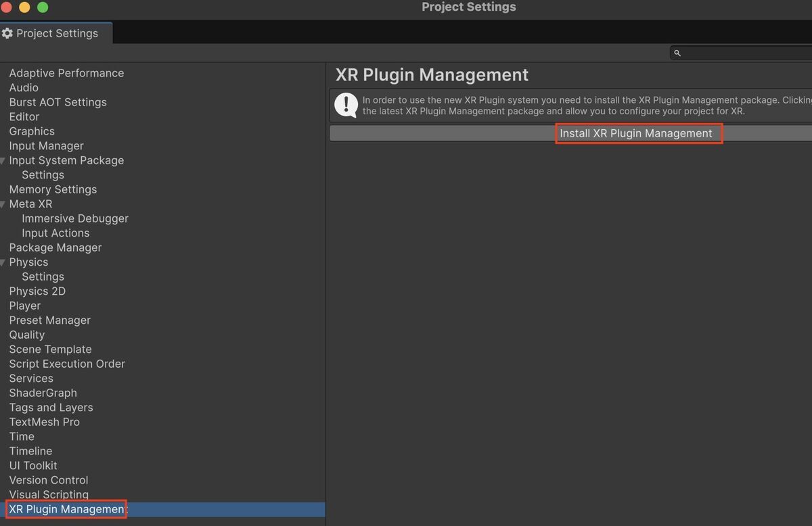Open Timeline settings
Viewport: 812px width, 526px height.
coord(30,451)
